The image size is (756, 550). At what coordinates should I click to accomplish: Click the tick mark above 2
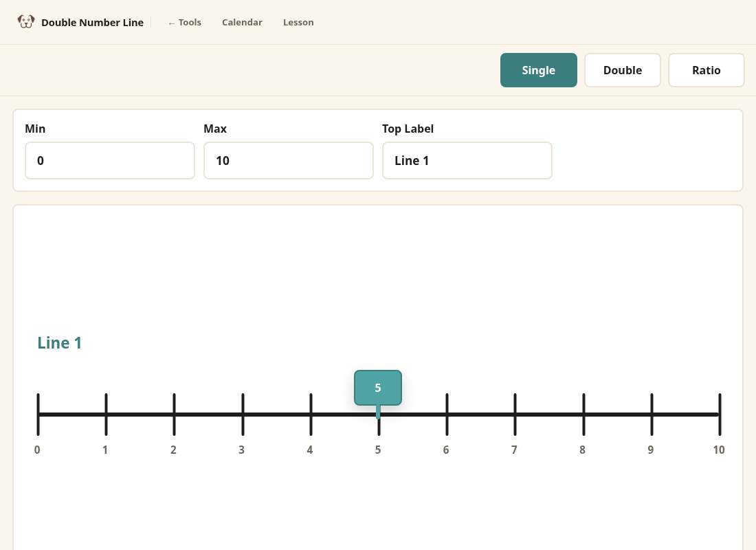click(174, 415)
